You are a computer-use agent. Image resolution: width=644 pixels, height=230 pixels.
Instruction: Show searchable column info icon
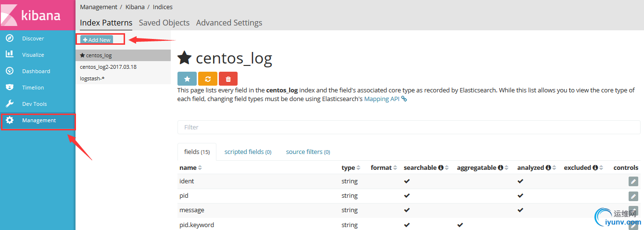pos(441,168)
